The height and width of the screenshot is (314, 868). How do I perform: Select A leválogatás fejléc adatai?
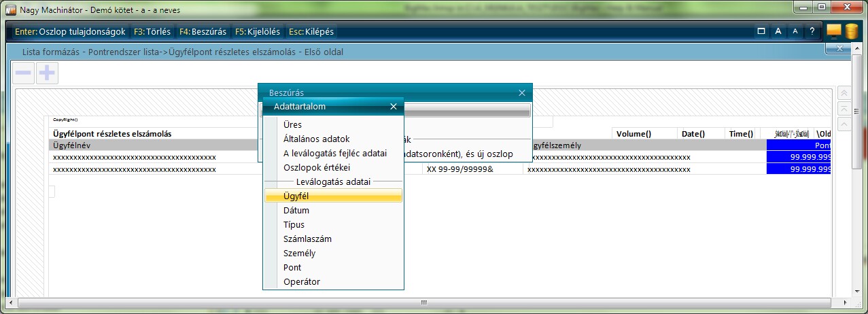tap(333, 153)
